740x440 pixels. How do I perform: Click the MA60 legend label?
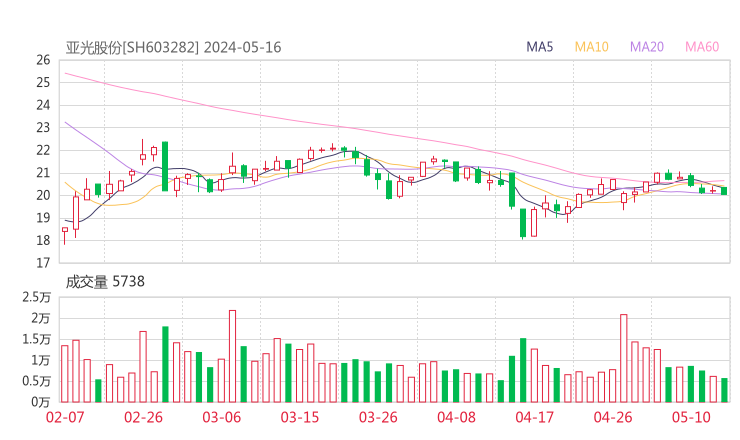702,47
